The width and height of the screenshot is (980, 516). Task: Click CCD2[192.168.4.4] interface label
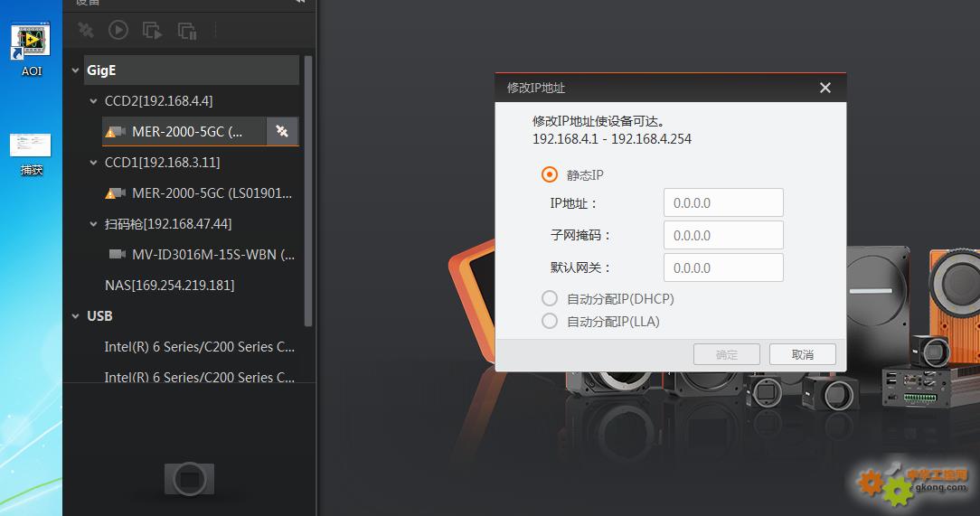pyautogui.click(x=159, y=100)
